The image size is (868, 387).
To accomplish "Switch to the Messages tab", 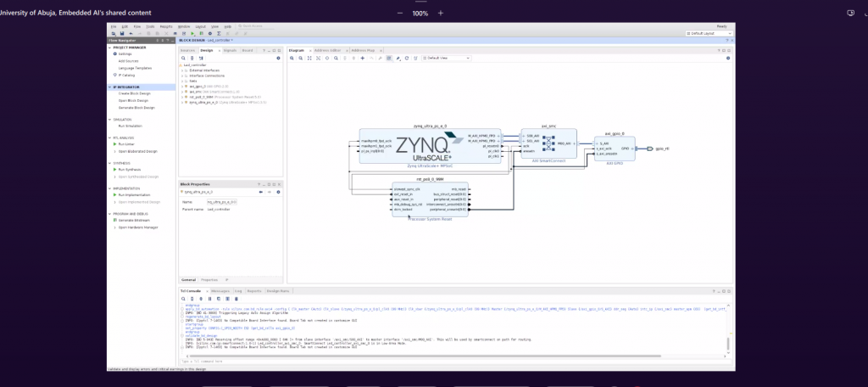I will point(220,291).
